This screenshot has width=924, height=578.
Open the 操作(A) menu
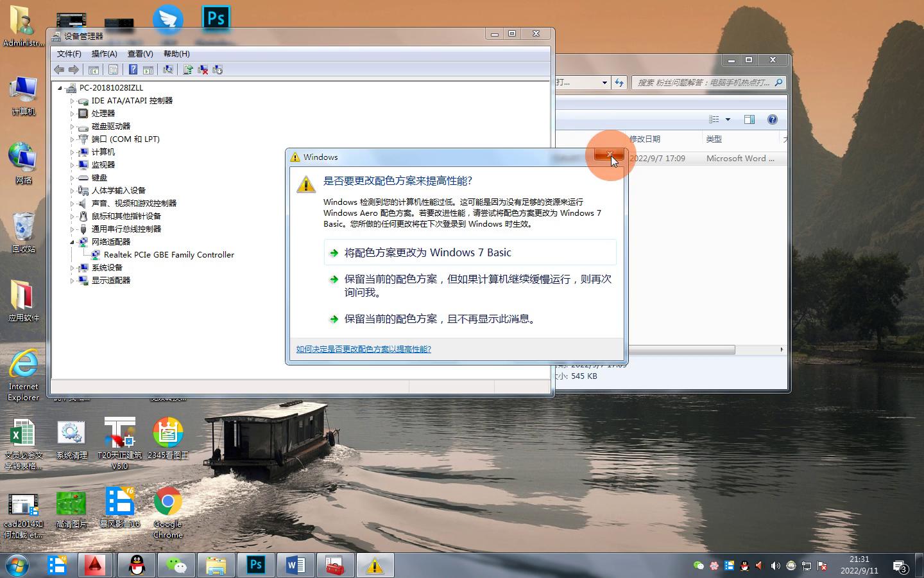click(x=104, y=54)
